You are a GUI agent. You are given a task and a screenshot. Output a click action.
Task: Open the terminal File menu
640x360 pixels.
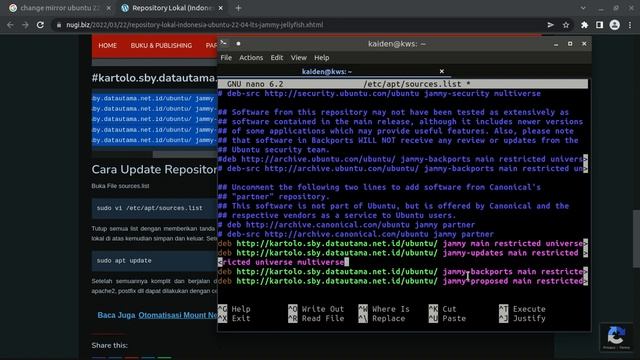point(226,58)
